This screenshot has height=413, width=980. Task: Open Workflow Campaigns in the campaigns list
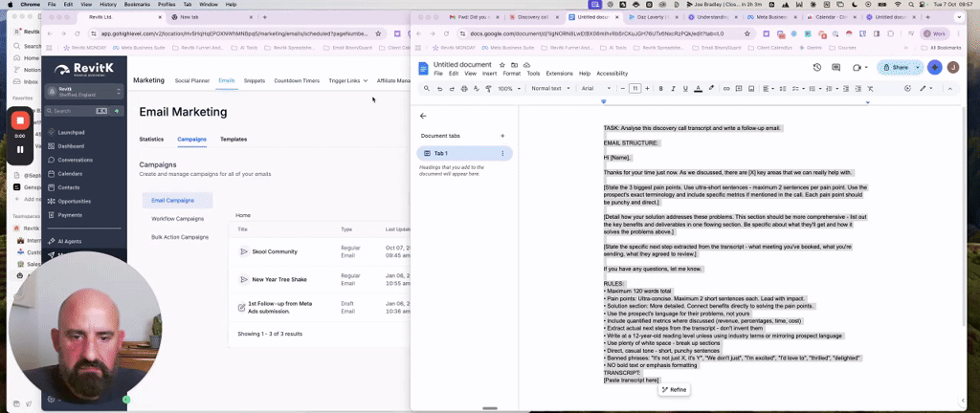177,219
